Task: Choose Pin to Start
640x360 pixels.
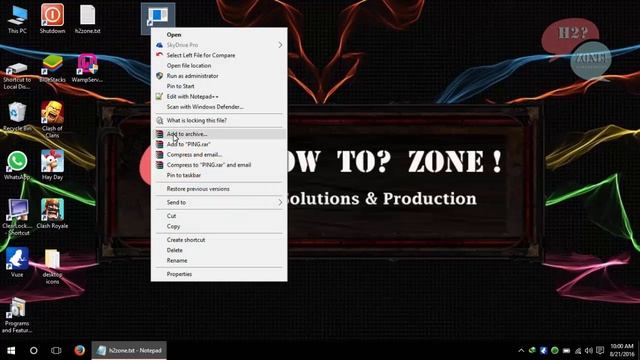Action: point(219,86)
